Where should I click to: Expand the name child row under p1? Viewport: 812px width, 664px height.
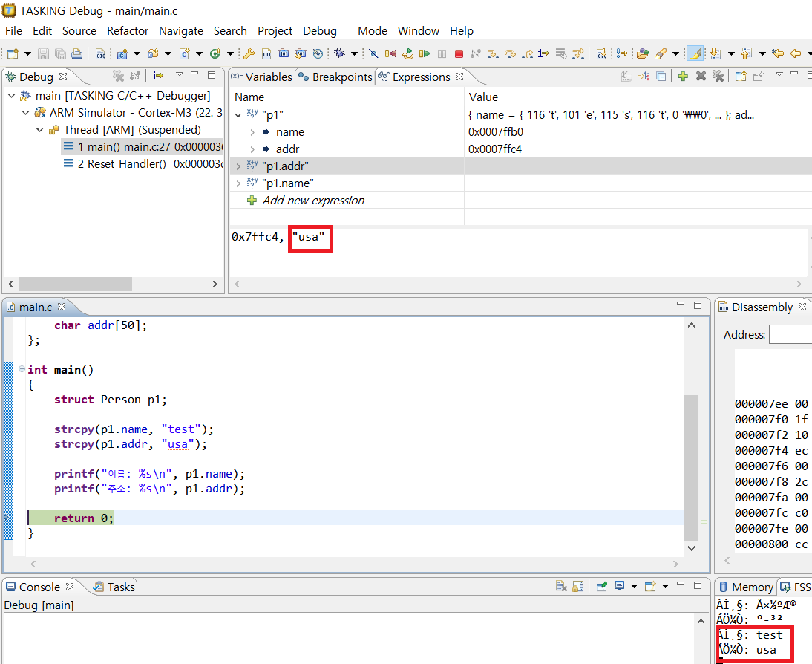click(x=252, y=132)
